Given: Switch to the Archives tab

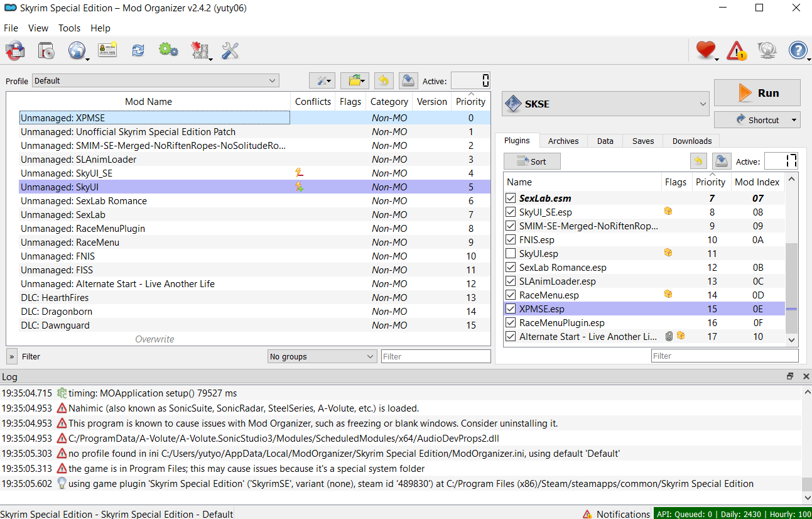Looking at the screenshot, I should [x=563, y=141].
